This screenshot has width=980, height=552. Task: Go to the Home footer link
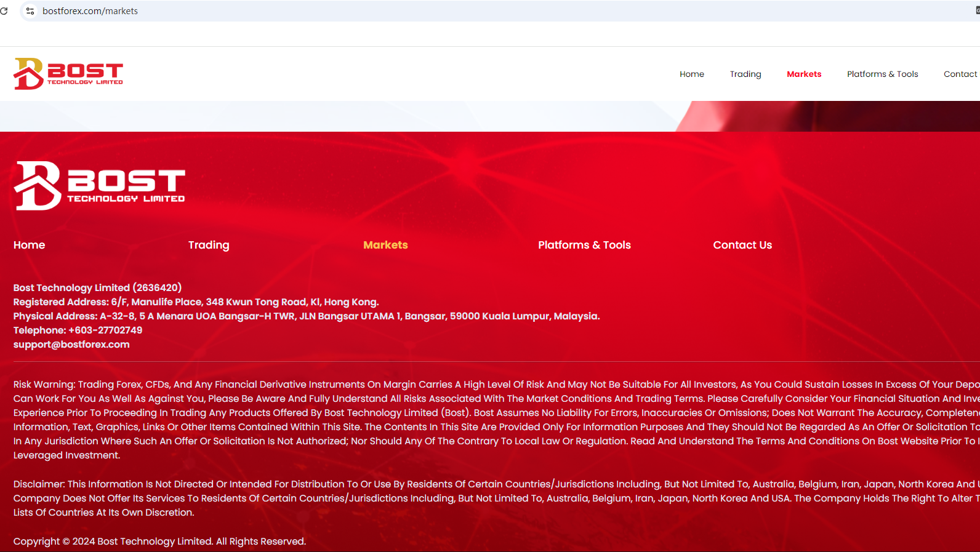tap(30, 245)
